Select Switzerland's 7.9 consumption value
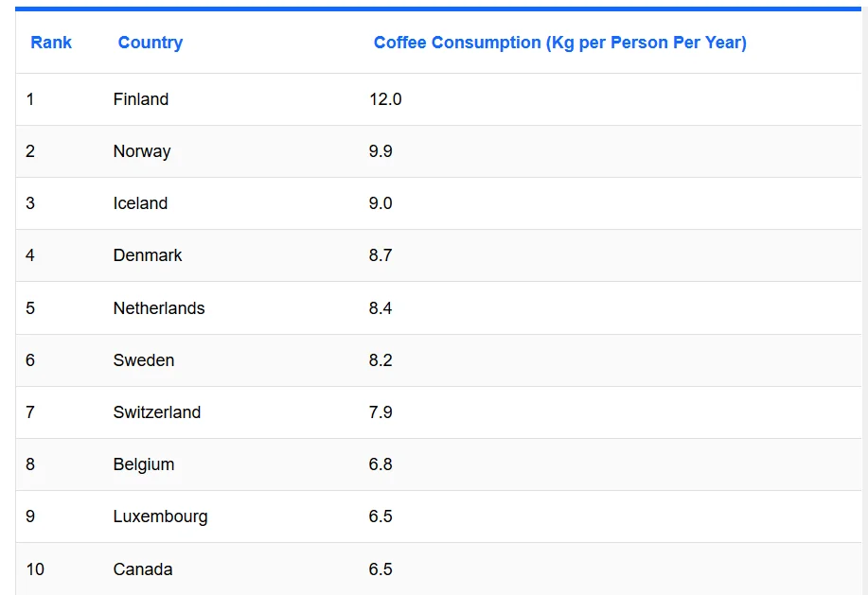 381,412
